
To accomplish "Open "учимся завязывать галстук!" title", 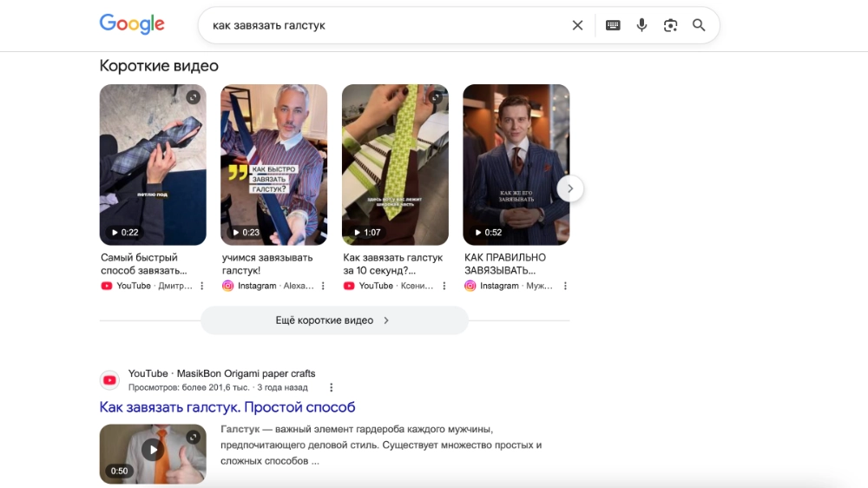I will click(x=267, y=264).
